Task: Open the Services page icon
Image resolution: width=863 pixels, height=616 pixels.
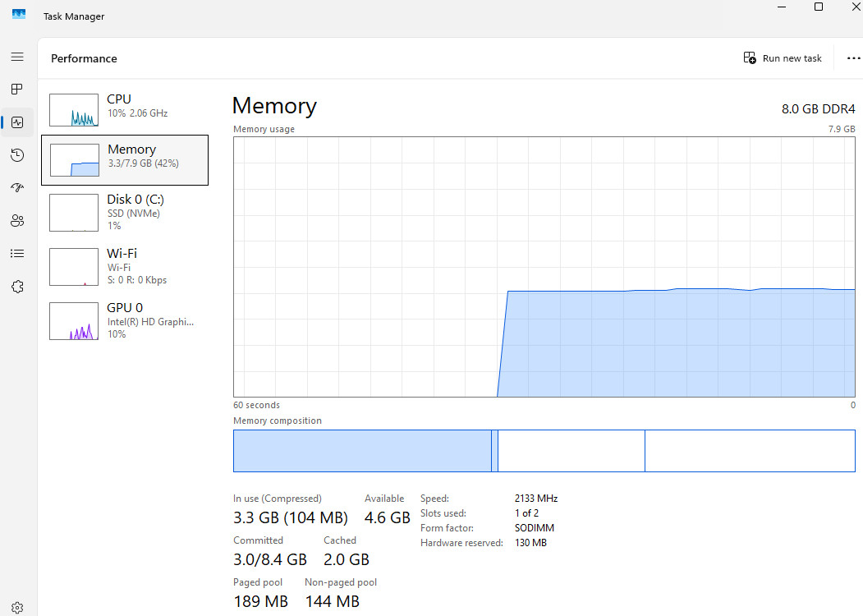Action: pos(17,287)
